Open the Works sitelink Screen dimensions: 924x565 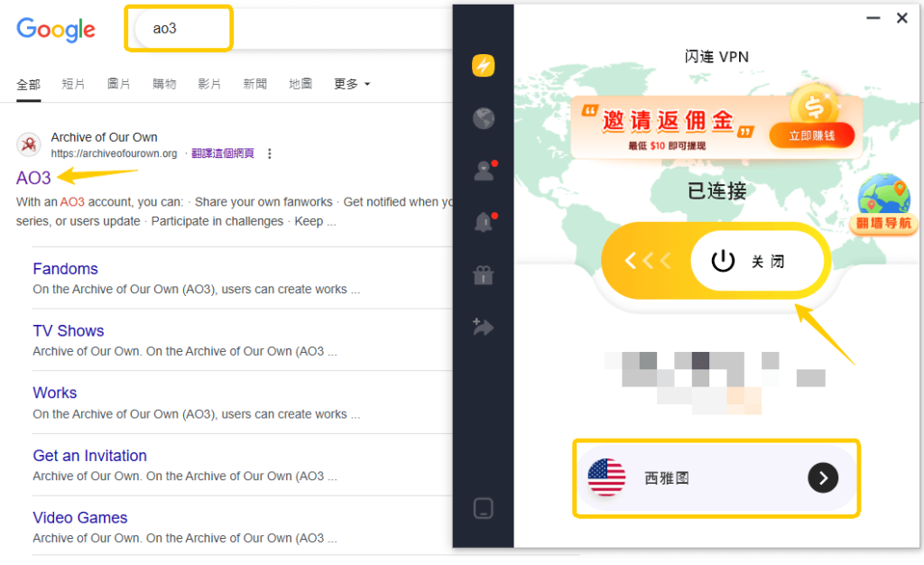pos(55,393)
